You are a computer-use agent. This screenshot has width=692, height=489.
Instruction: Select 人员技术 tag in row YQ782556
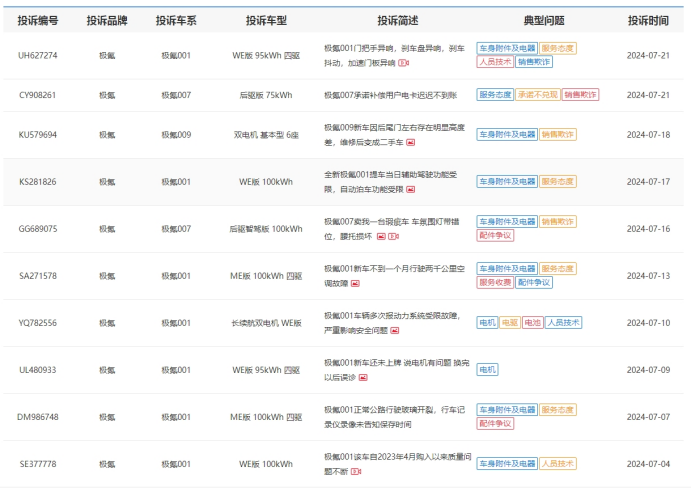[x=564, y=323]
